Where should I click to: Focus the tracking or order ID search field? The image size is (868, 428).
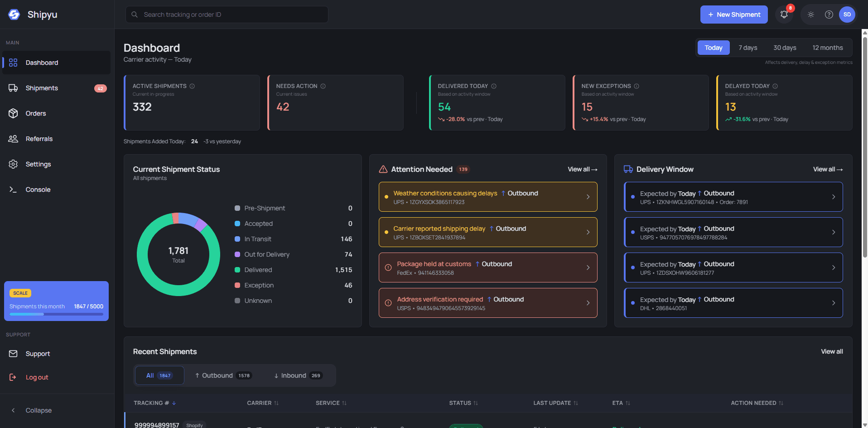pyautogui.click(x=227, y=15)
